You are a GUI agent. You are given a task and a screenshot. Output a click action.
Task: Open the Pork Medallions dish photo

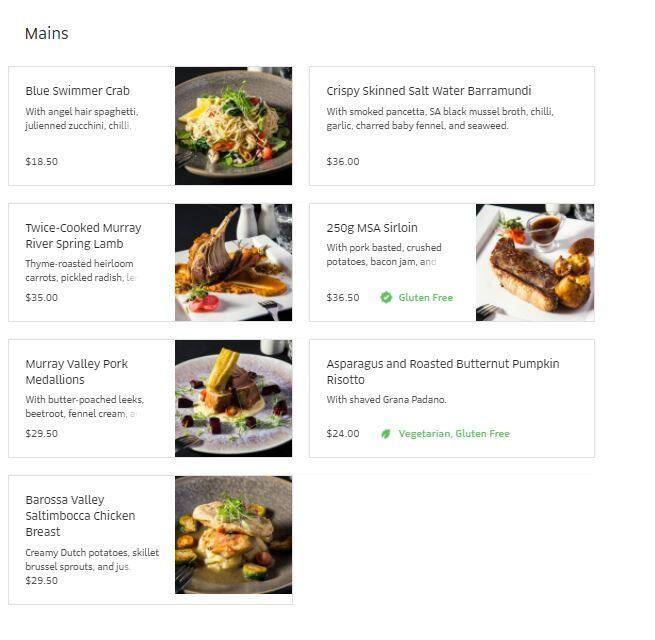click(x=233, y=398)
